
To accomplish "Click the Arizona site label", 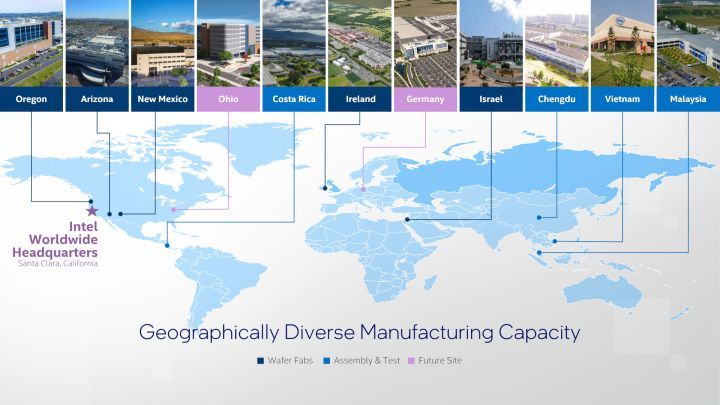I will 97,99.
